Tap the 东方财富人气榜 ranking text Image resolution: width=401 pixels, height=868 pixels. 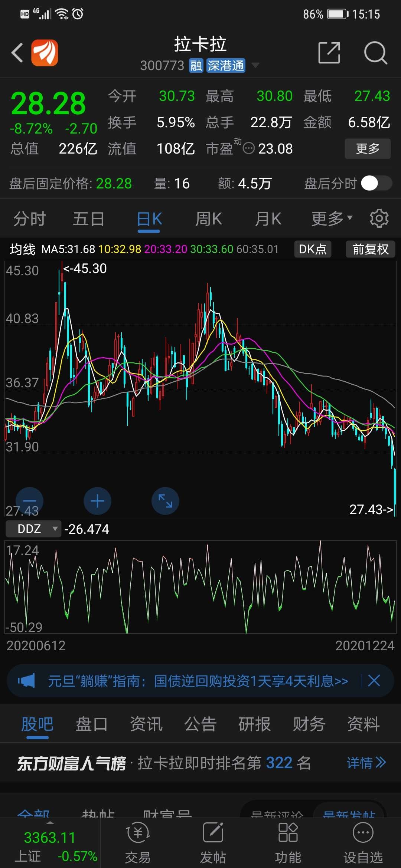(71, 763)
